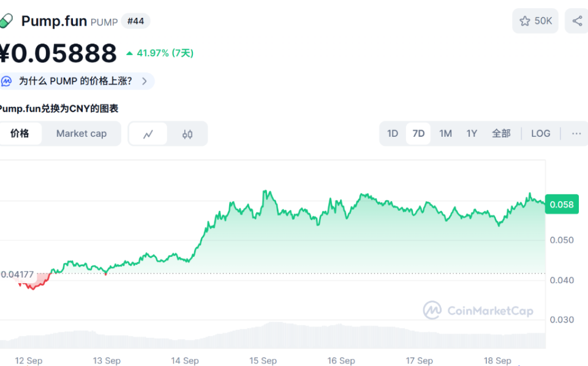
Task: Click the Pump.fun pill logo icon
Action: pos(6,21)
